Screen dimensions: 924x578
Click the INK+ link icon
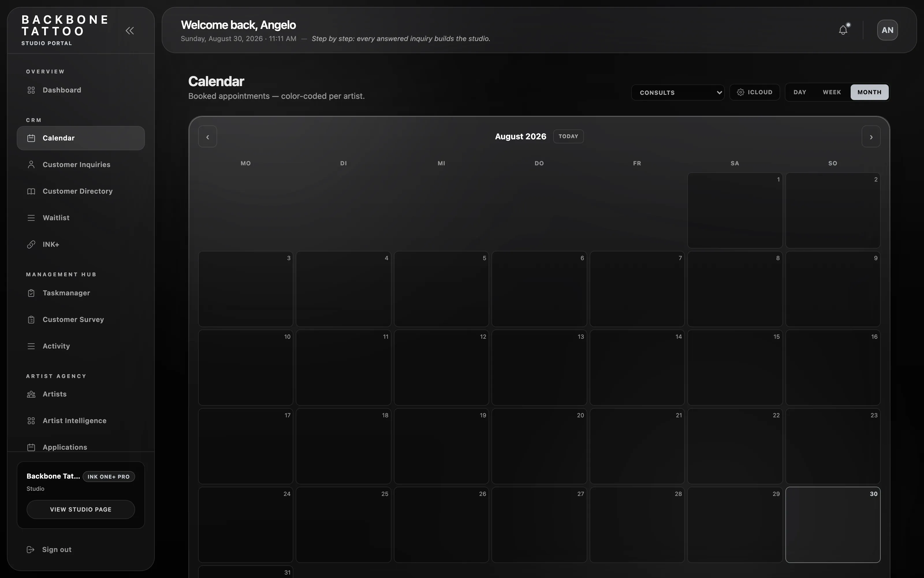[x=31, y=244]
